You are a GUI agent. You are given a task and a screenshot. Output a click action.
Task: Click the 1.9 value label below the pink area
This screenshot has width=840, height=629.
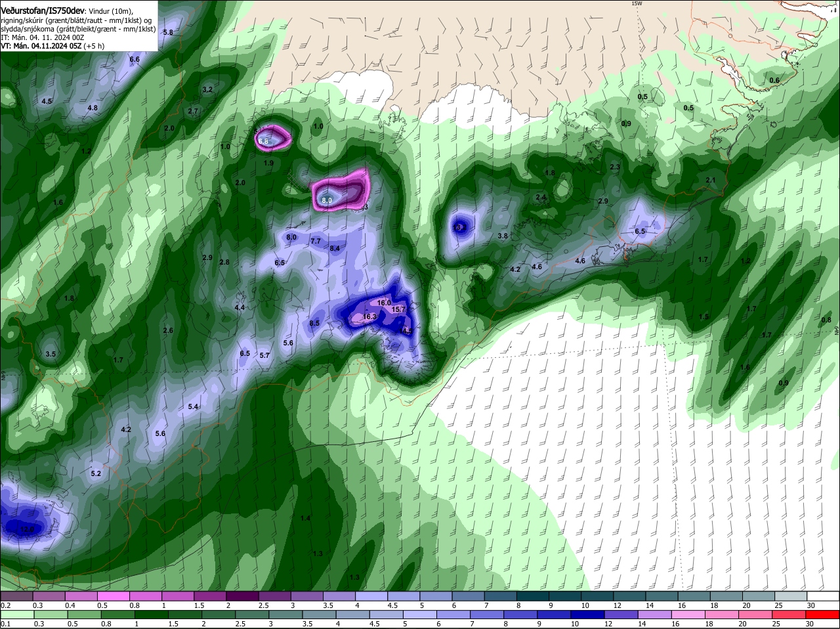(x=268, y=163)
